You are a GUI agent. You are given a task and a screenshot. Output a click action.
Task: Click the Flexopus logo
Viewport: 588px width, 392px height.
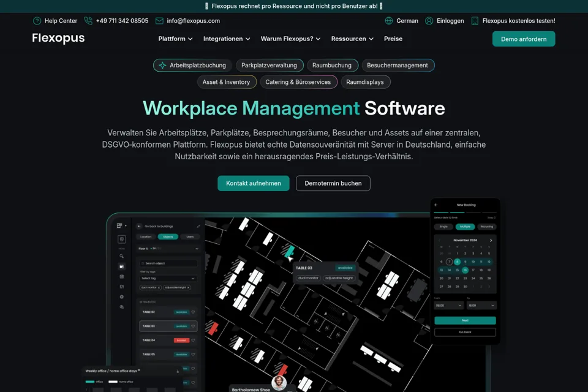tap(58, 38)
